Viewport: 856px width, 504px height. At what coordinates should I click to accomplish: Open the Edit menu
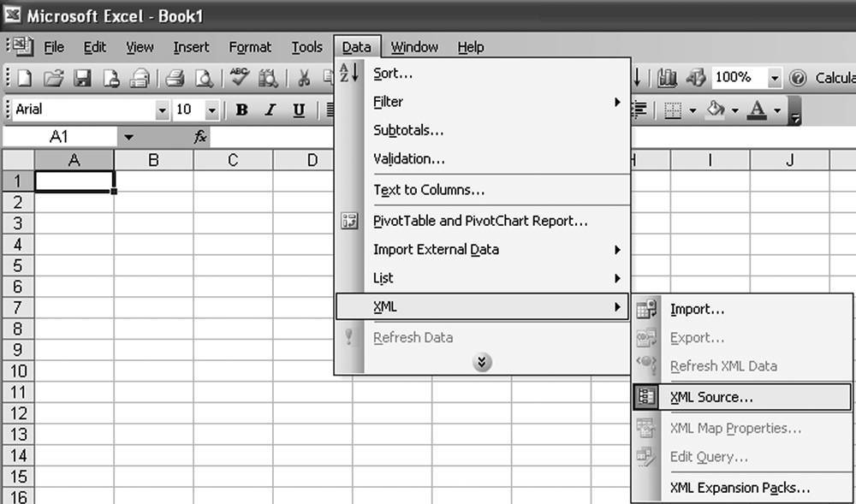coord(94,47)
